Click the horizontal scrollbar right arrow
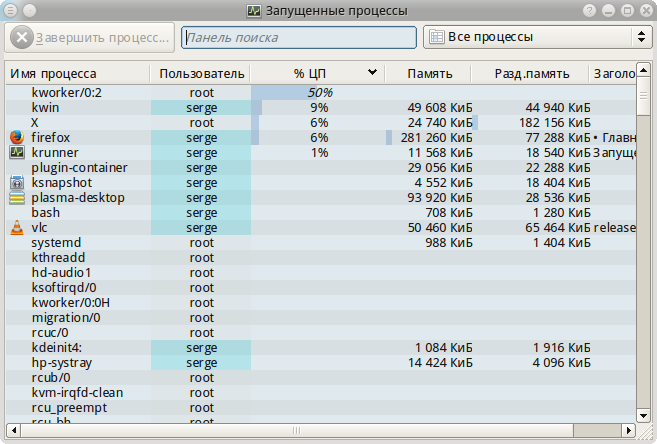 [629, 430]
